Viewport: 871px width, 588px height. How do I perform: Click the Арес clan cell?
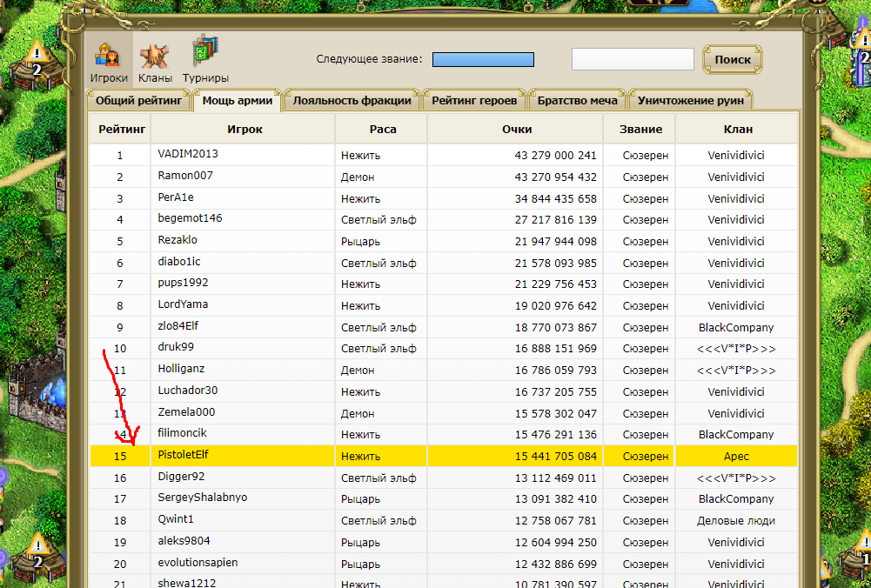[x=736, y=457]
